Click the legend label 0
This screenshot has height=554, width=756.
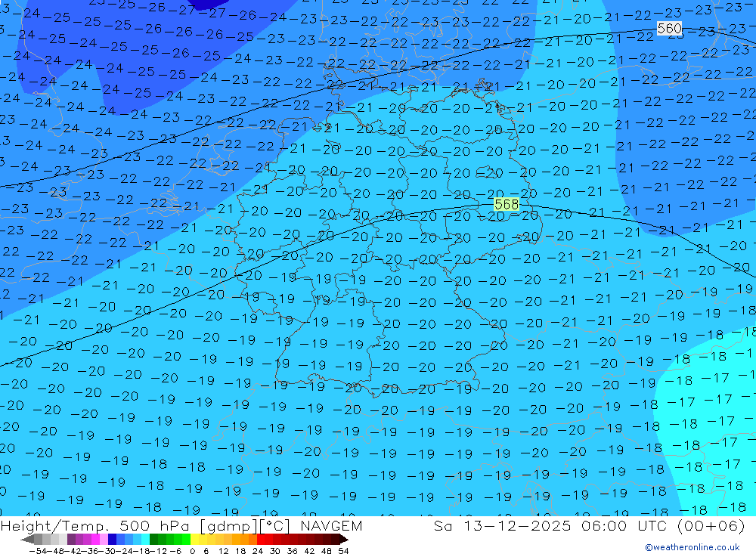pyautogui.click(x=192, y=551)
